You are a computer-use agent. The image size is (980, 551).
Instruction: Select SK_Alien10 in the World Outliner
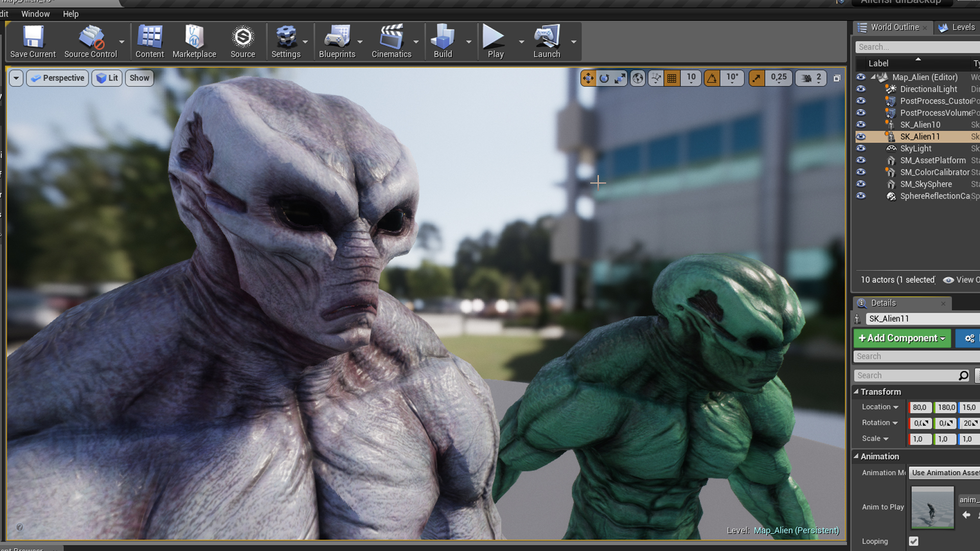pyautogui.click(x=919, y=124)
